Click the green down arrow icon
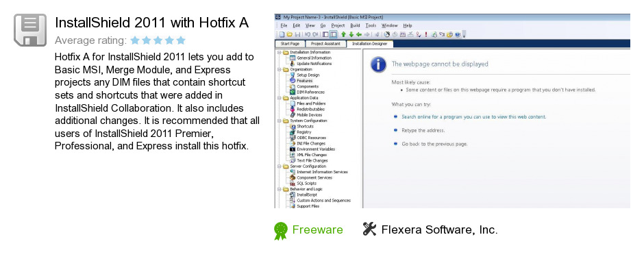The width and height of the screenshot is (644, 261). pyautogui.click(x=351, y=34)
